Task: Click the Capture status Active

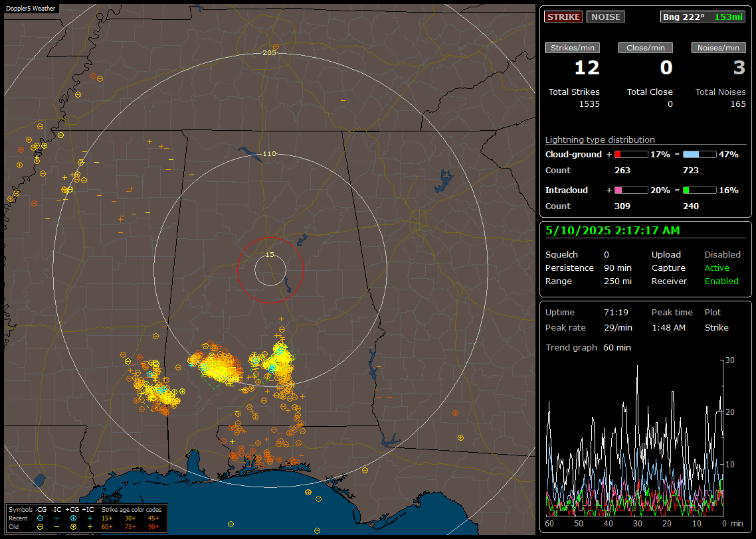Action: click(716, 268)
